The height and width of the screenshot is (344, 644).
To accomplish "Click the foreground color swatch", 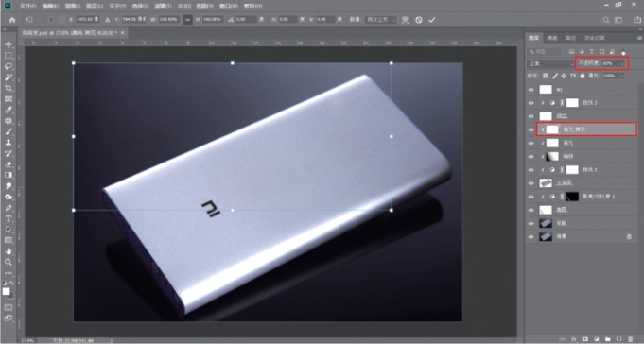I will pyautogui.click(x=7, y=291).
